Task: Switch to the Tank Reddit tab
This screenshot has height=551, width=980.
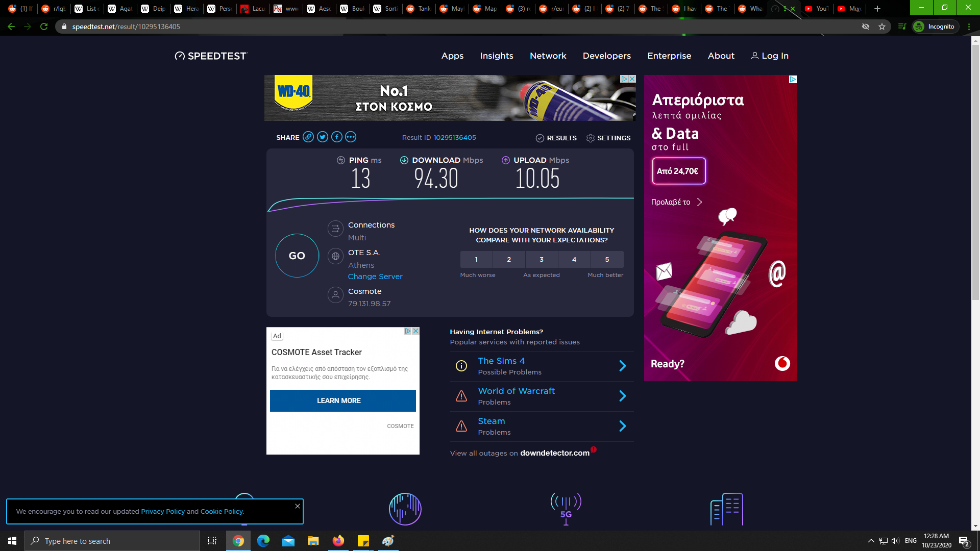Action: [x=419, y=9]
